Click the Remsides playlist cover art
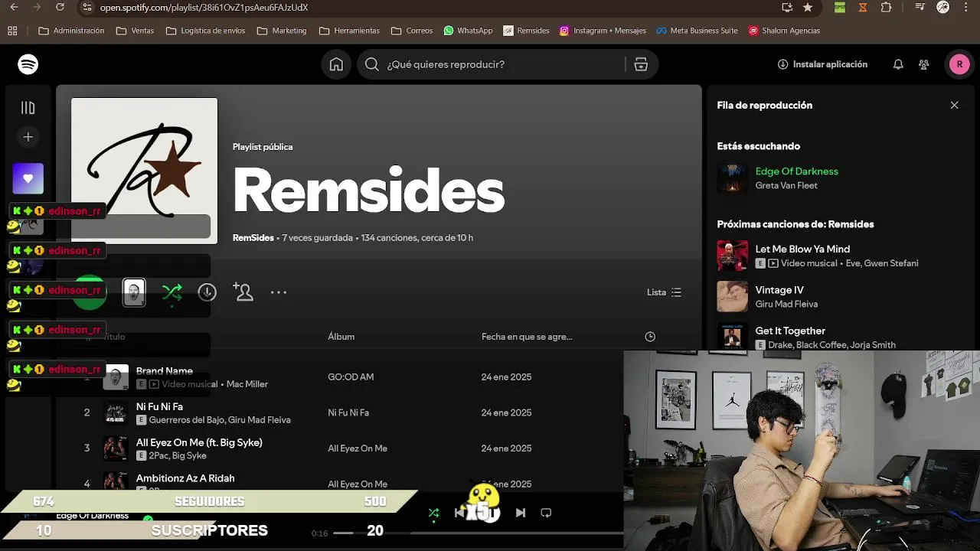The image size is (980, 551). (x=145, y=171)
